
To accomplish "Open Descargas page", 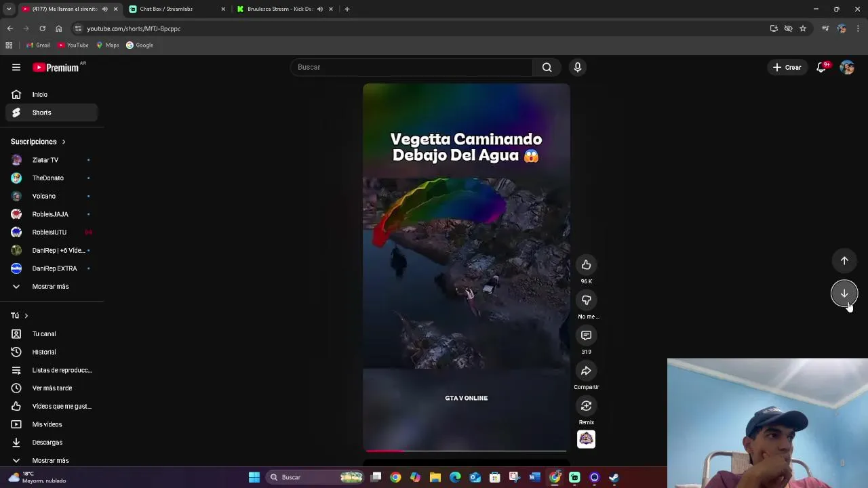I will point(52,443).
